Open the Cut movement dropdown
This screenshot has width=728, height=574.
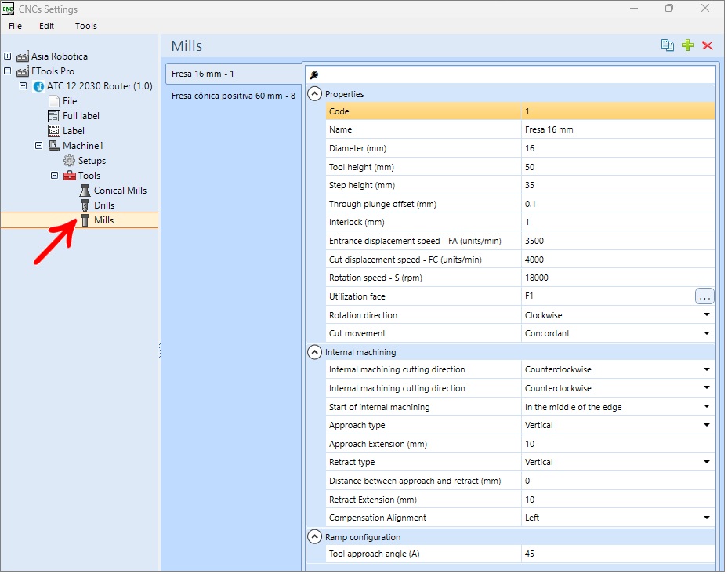[x=706, y=332]
